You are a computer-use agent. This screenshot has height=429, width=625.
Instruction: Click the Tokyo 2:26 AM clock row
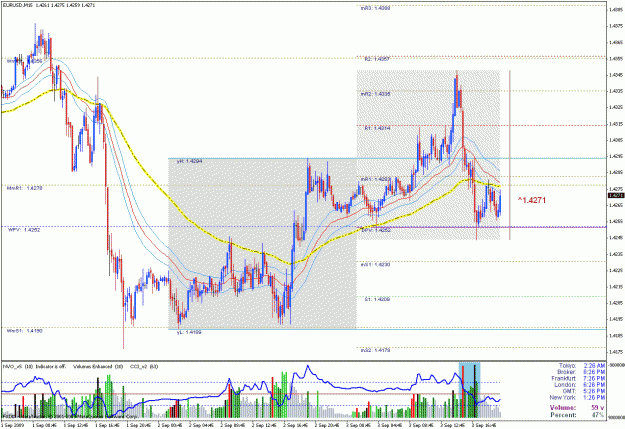[x=582, y=366]
